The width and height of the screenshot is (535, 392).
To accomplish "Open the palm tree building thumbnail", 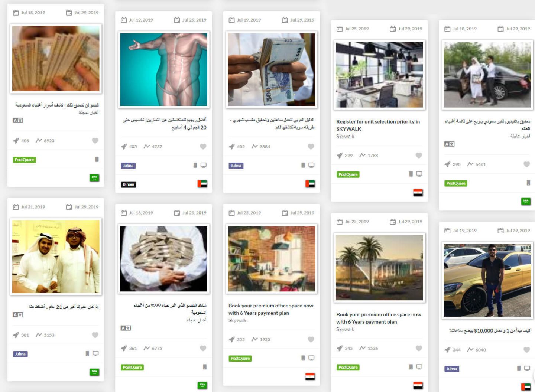I will (379, 268).
